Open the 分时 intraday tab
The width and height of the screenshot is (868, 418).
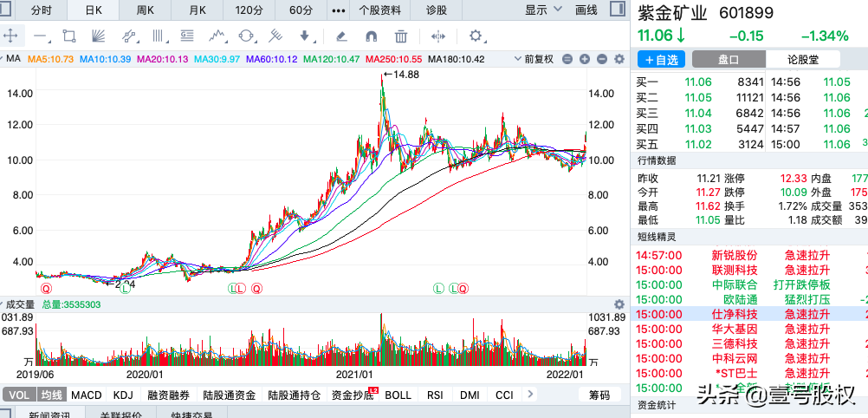point(41,10)
